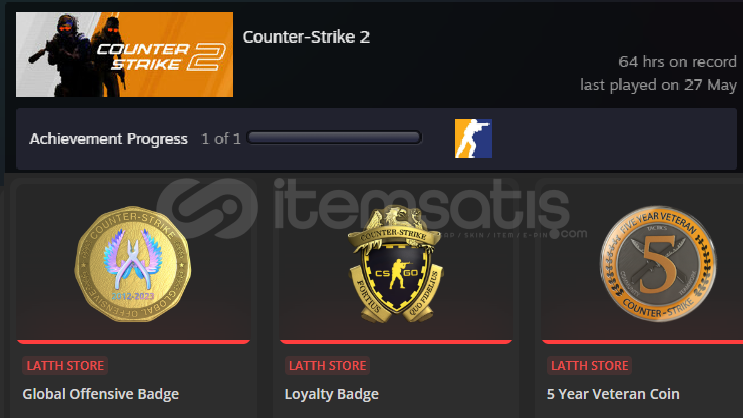743x418 pixels.
Task: Click the itemsatis watermark logo
Action: tap(372, 209)
